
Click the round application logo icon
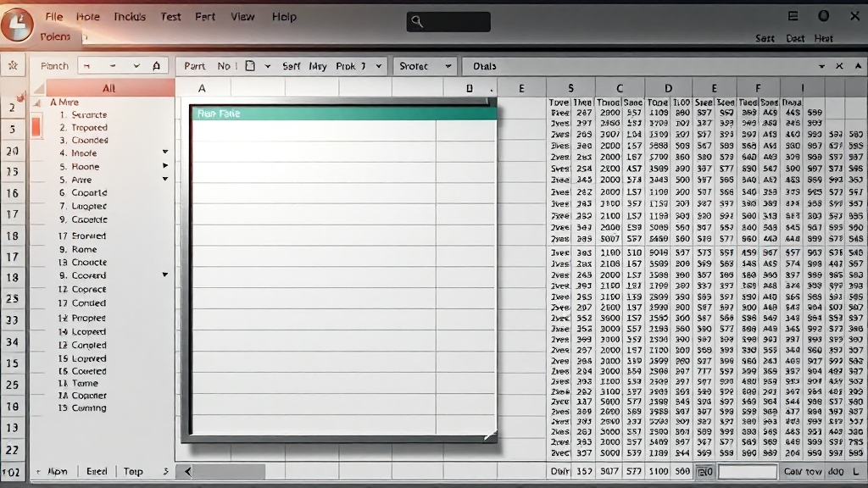point(16,23)
